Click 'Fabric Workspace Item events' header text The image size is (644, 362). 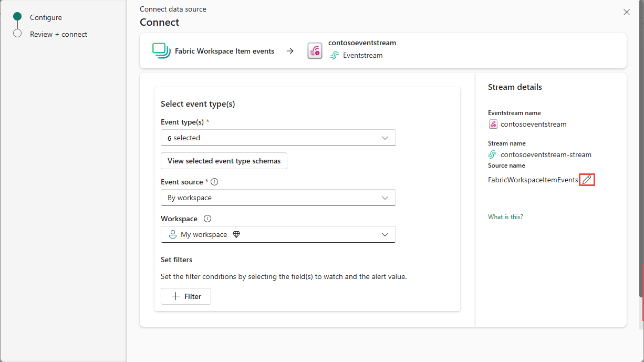pos(224,51)
